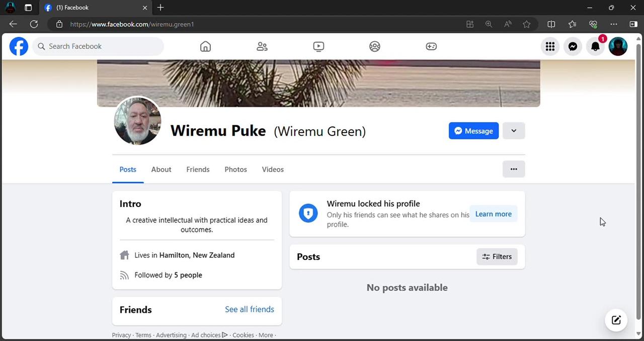Switch to the About tab
Screen dimensions: 644x341
point(160,169)
